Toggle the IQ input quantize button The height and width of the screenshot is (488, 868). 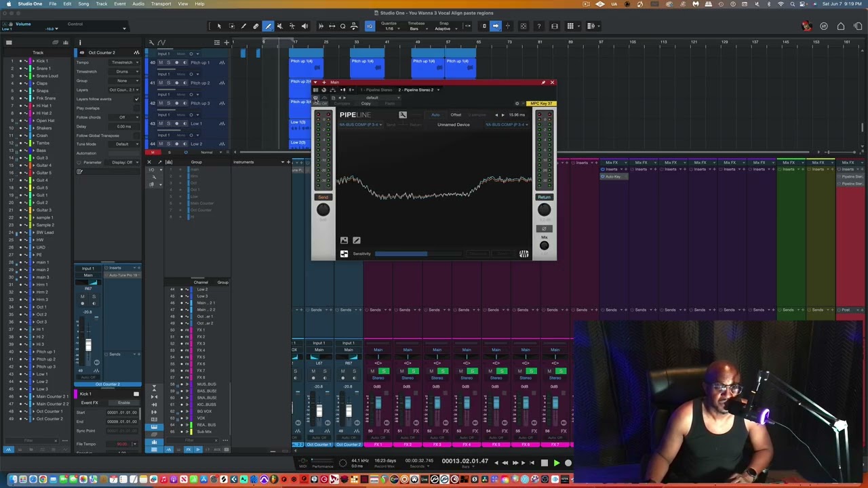tap(370, 26)
